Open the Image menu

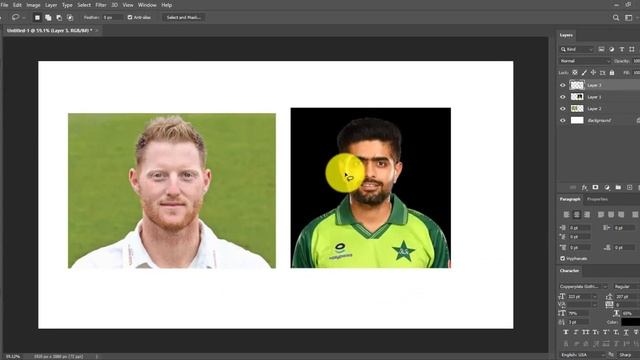33,5
